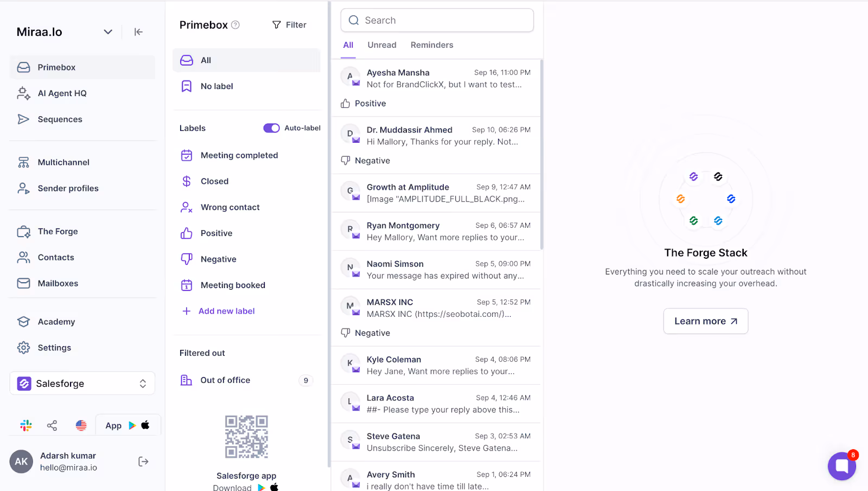The height and width of the screenshot is (491, 868).
Task: Open Avery Smith's message
Action: [436, 477]
